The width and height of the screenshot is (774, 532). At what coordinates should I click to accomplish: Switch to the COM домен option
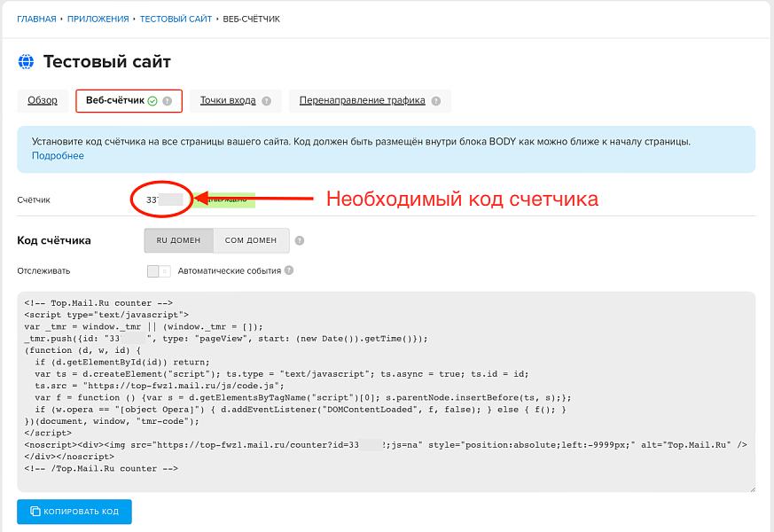coord(250,239)
